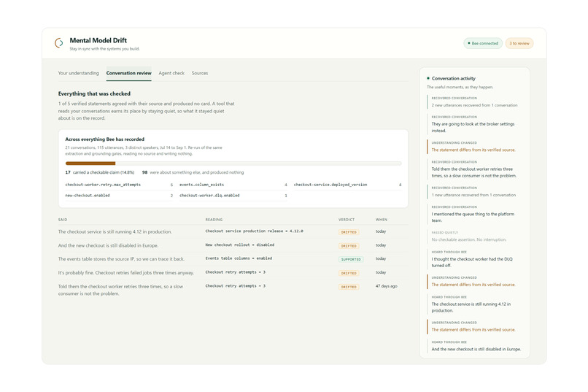
Task: Open 'I mentioned the queue thing' activity entry
Action: pyautogui.click(x=474, y=214)
